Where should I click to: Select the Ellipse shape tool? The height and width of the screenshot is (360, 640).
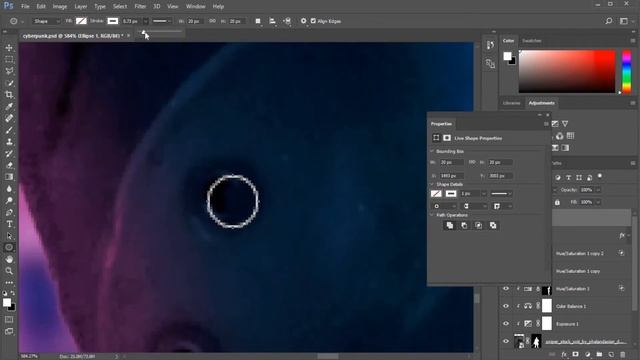[9, 247]
